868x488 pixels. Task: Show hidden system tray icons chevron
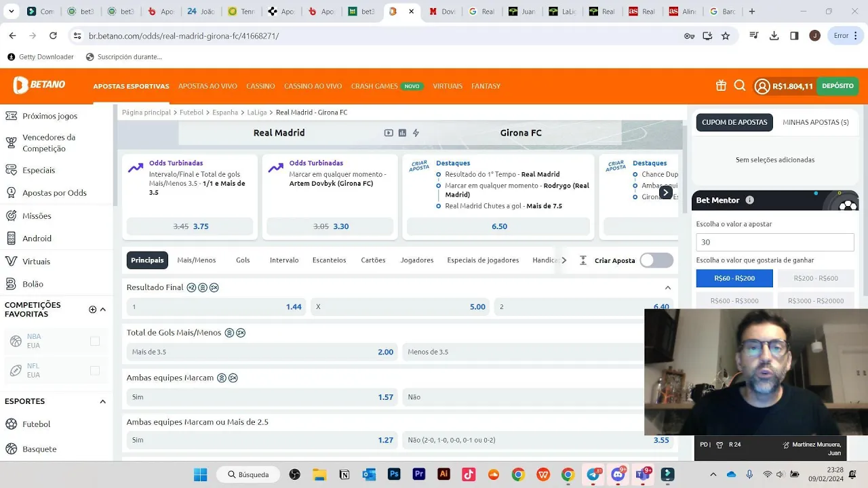click(x=713, y=474)
